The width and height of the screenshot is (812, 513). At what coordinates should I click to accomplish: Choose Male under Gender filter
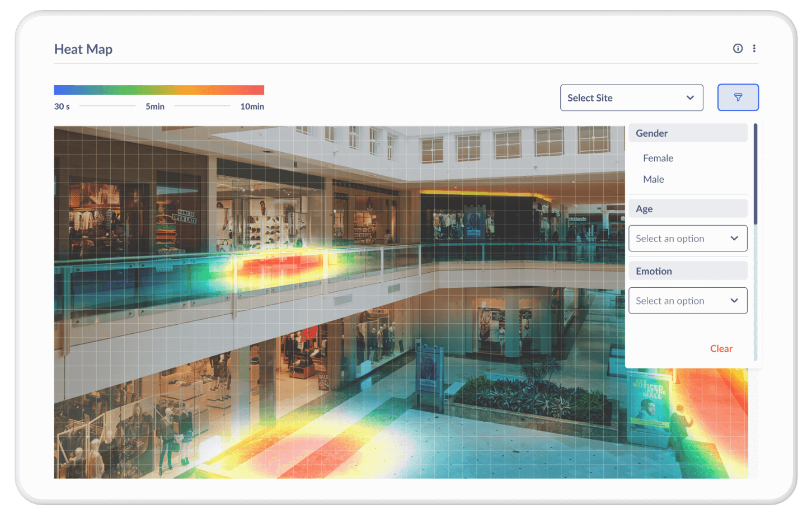tap(654, 179)
